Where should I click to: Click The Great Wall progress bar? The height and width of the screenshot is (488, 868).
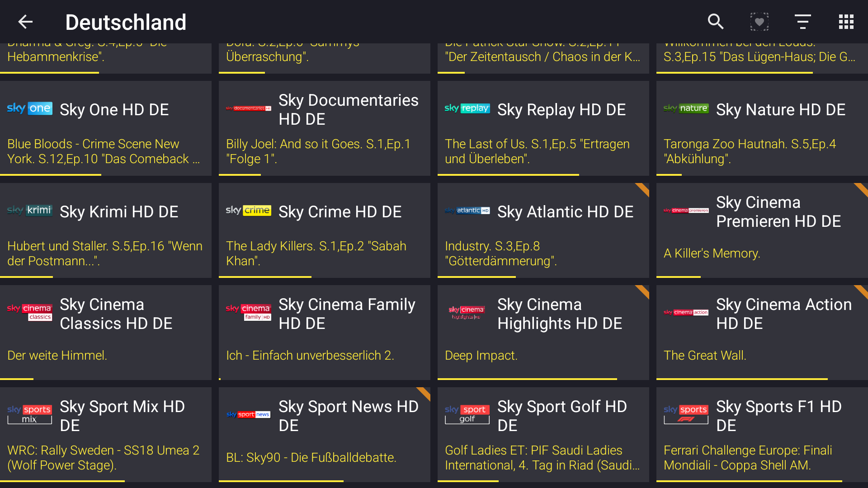tap(742, 379)
